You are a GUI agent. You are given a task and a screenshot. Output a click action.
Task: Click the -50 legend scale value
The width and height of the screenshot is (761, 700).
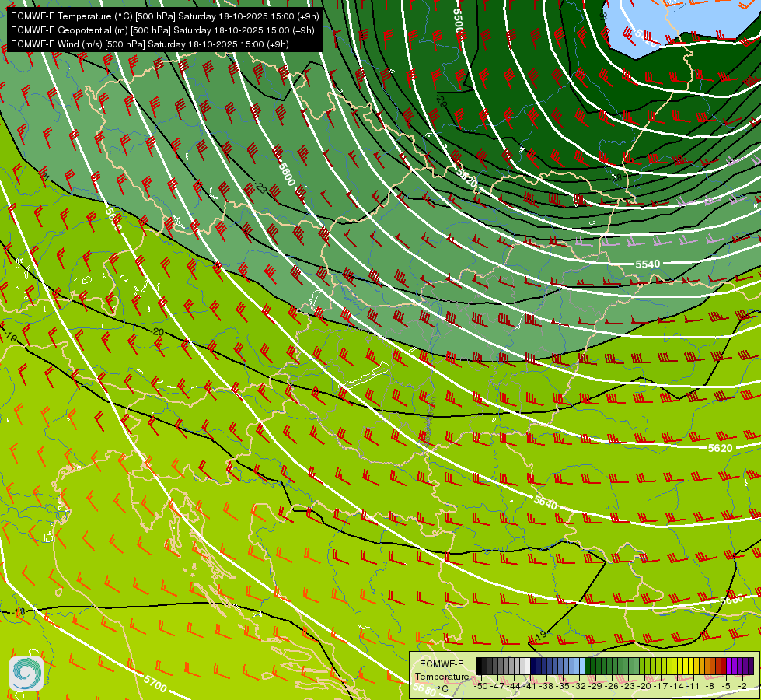[481, 686]
